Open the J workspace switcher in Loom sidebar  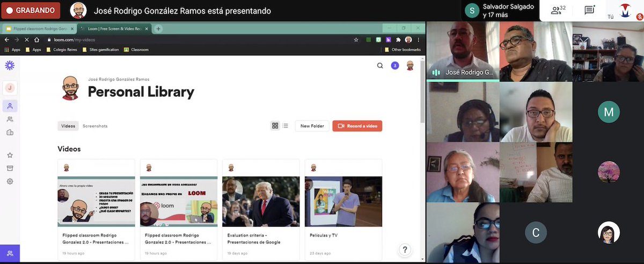click(x=10, y=88)
